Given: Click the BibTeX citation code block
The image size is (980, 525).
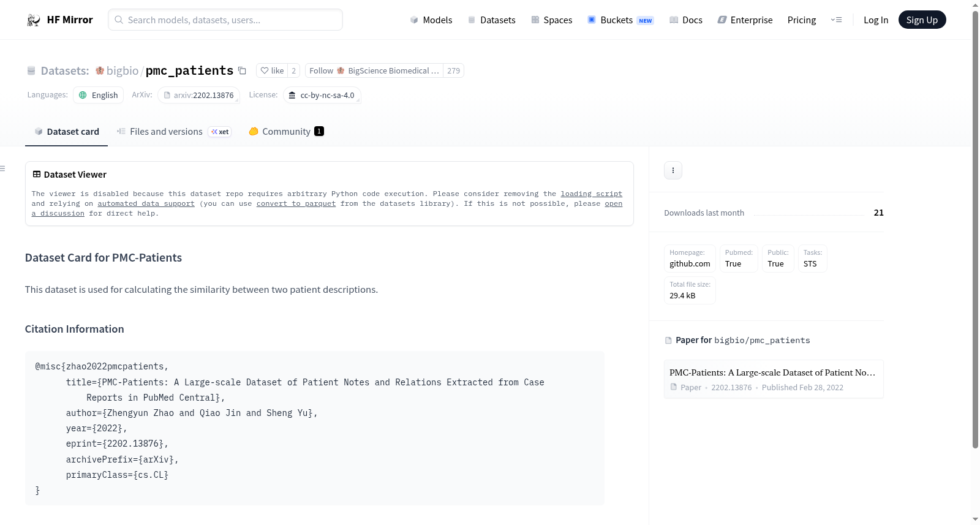Looking at the screenshot, I should click(315, 428).
